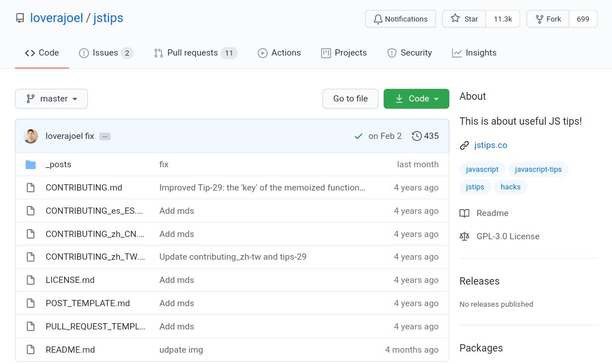Click the file icon for CONTRIBUTING_es_ES
This screenshot has width=612, height=364.
pos(31,211)
